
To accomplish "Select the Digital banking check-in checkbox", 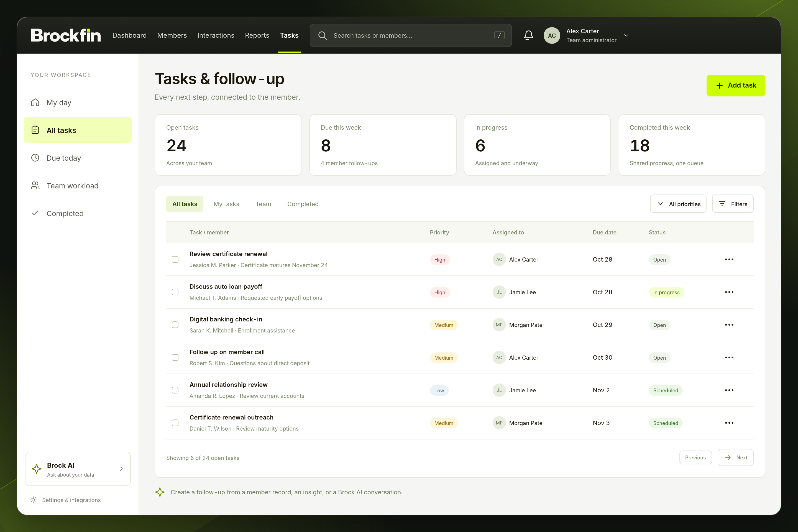I will 175,325.
